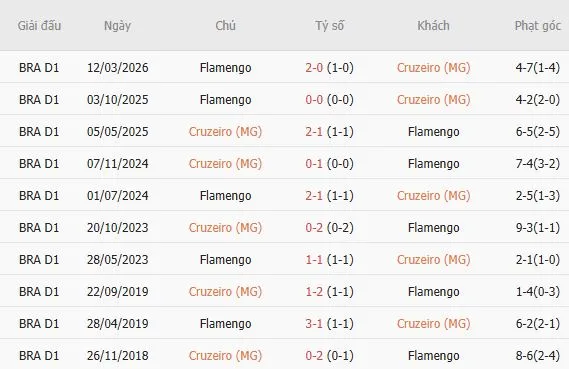
Task: Select the Tỷ số column header
Action: pos(329,26)
